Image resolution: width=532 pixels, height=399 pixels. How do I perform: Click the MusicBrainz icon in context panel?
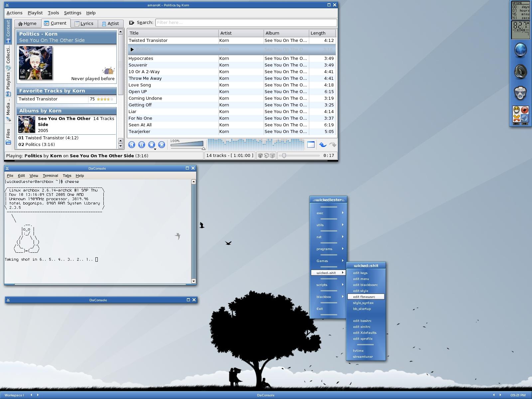pos(108,71)
